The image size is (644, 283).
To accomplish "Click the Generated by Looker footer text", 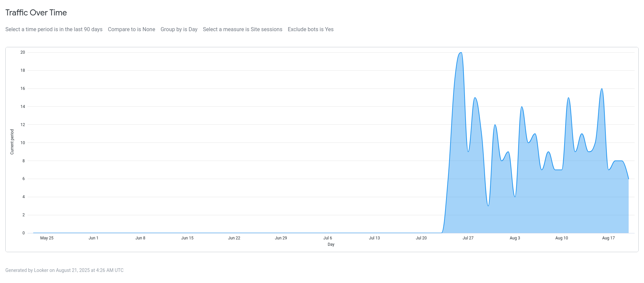I will point(64,270).
